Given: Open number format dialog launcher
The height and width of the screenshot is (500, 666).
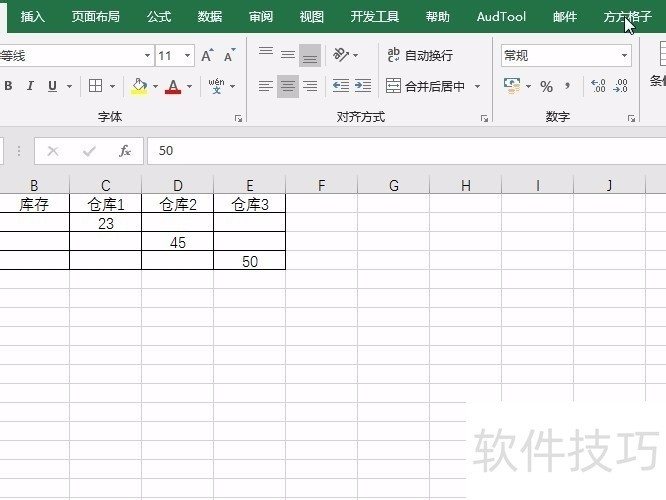Looking at the screenshot, I should (x=631, y=119).
